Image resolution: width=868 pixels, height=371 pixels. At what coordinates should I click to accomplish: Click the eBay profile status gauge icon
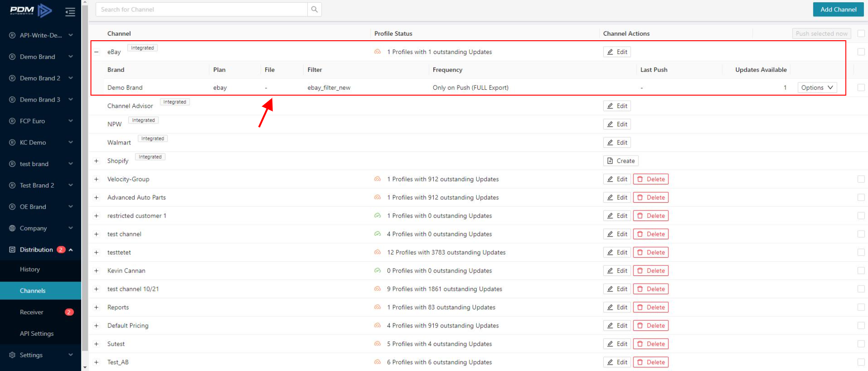[377, 52]
